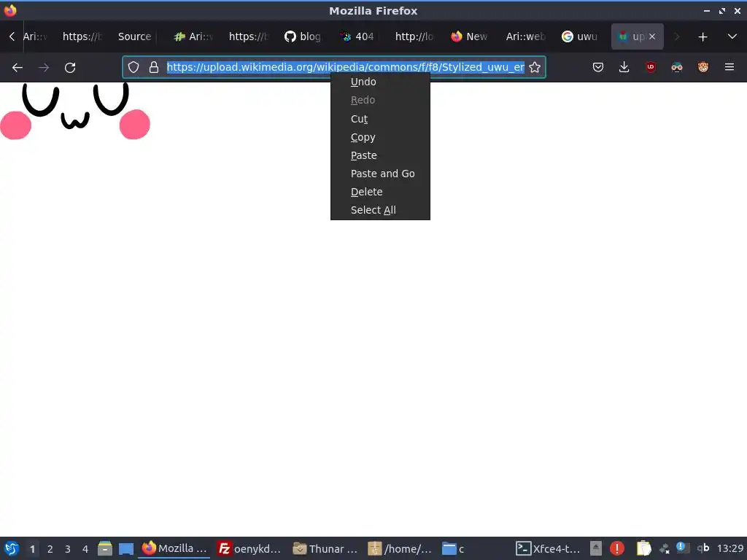The width and height of the screenshot is (747, 560).
Task: Switch to the 404 tab
Action: tap(358, 36)
